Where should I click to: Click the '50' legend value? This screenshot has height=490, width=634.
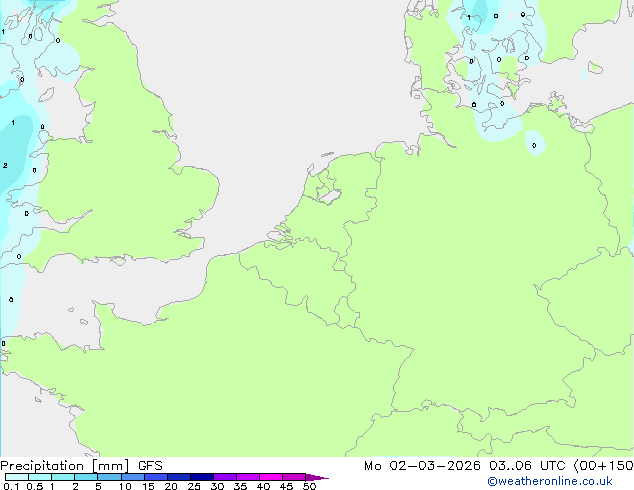tap(309, 486)
